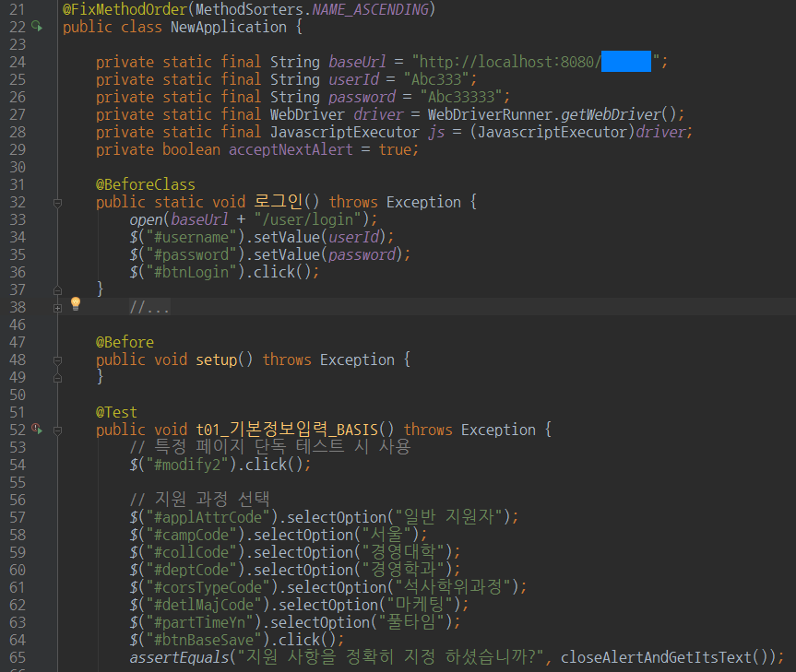The image size is (796, 672).
Task: Click the closeAlertAndGetItsText method call
Action: point(663,657)
